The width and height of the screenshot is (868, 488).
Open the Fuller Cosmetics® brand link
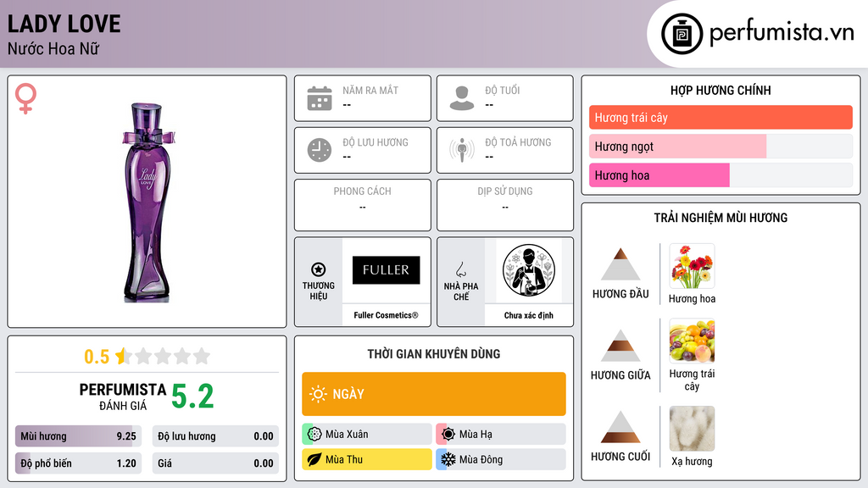click(x=386, y=315)
